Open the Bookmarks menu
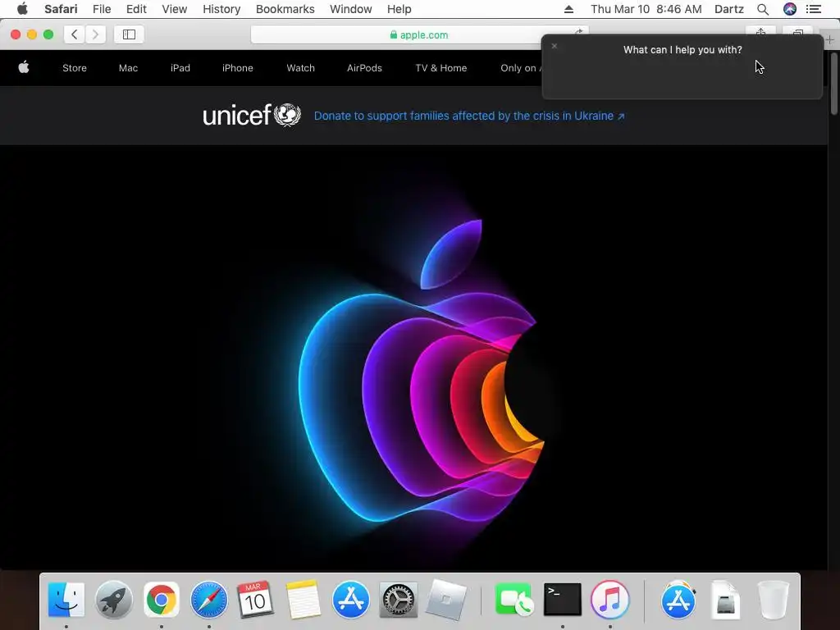This screenshot has width=840, height=630. pos(285,9)
